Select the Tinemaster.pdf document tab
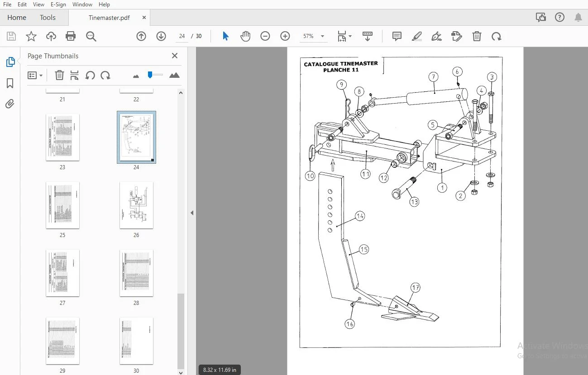Image resolution: width=588 pixels, height=375 pixels. (109, 18)
